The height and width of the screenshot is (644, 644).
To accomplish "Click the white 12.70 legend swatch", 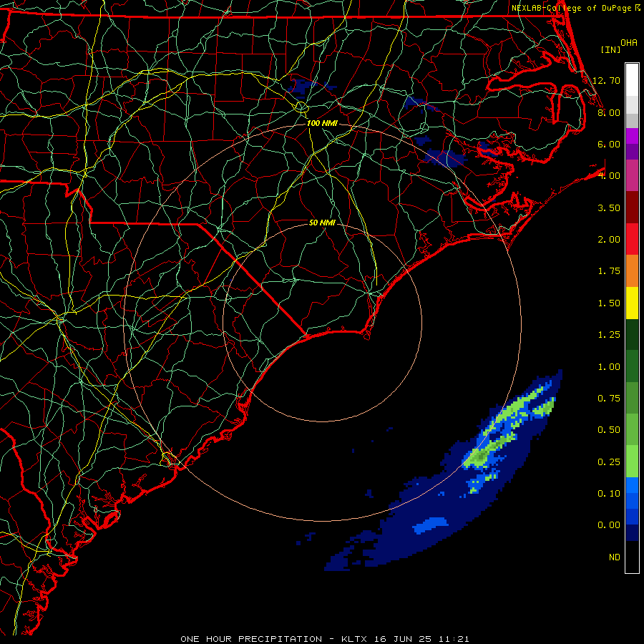I will click(x=632, y=79).
